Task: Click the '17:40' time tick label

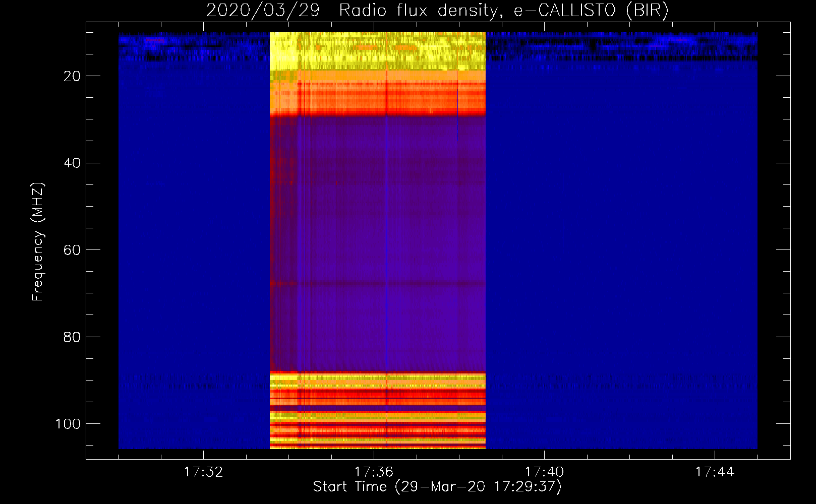Action: point(544,472)
